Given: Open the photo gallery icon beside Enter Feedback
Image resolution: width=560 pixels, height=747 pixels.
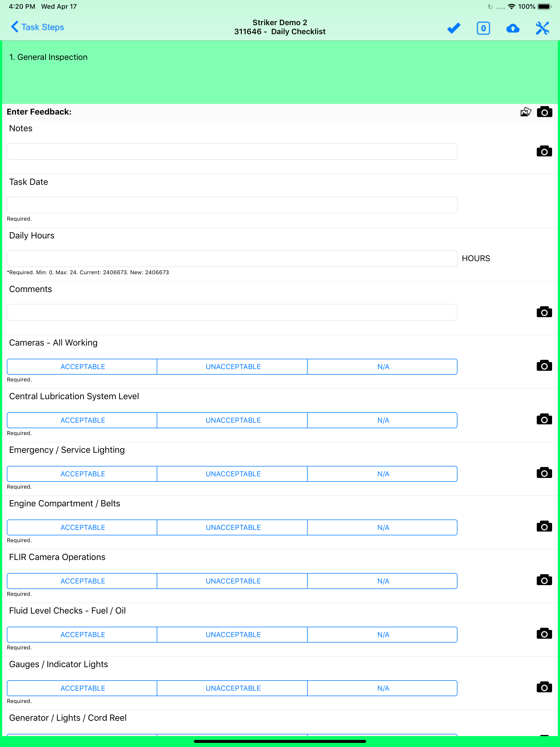Looking at the screenshot, I should [x=526, y=112].
